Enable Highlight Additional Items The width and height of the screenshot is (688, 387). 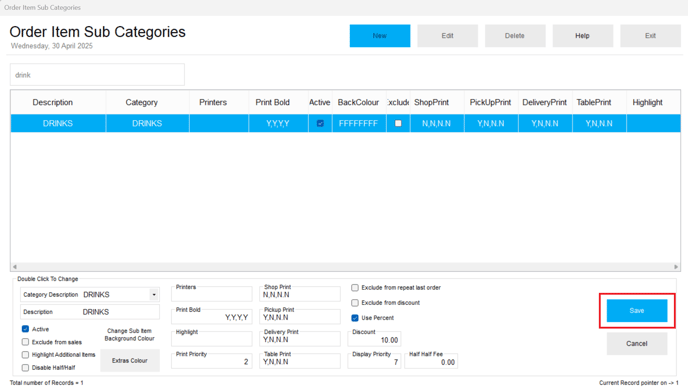25,355
